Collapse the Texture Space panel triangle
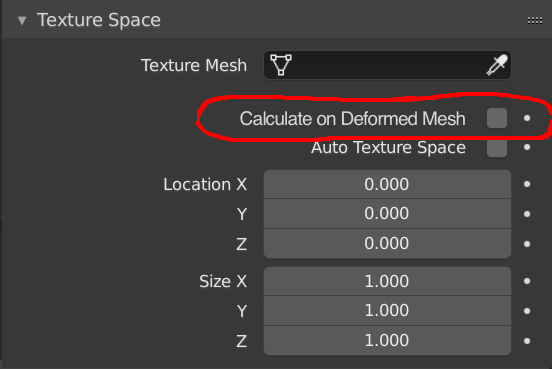This screenshot has height=369, width=552. pyautogui.click(x=22, y=20)
